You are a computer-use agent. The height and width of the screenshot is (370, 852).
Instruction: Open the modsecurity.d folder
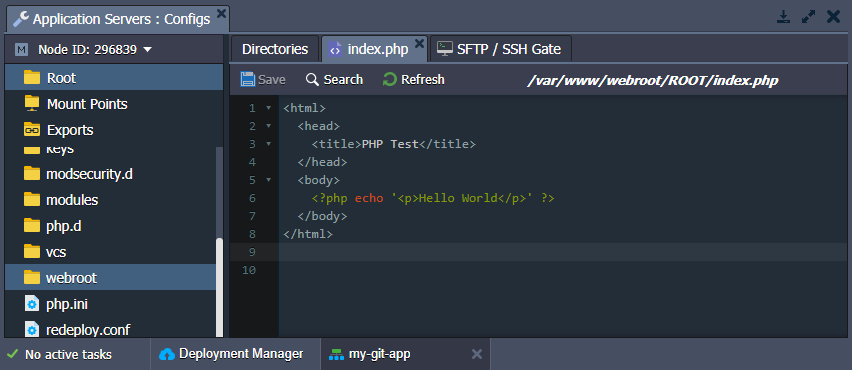[x=111, y=174]
